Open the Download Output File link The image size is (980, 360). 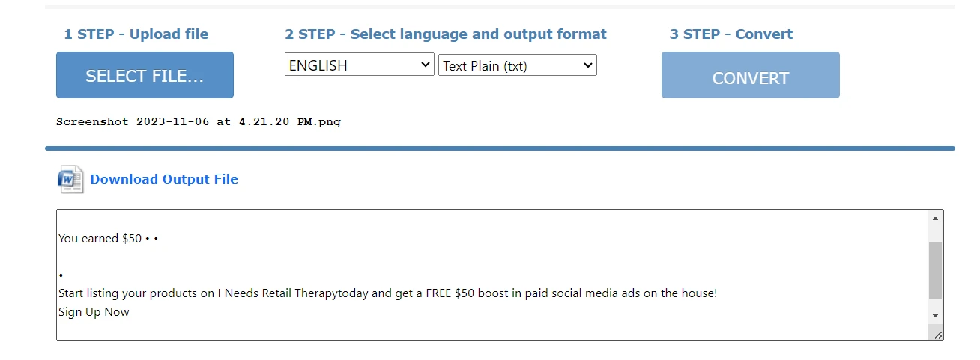(164, 179)
